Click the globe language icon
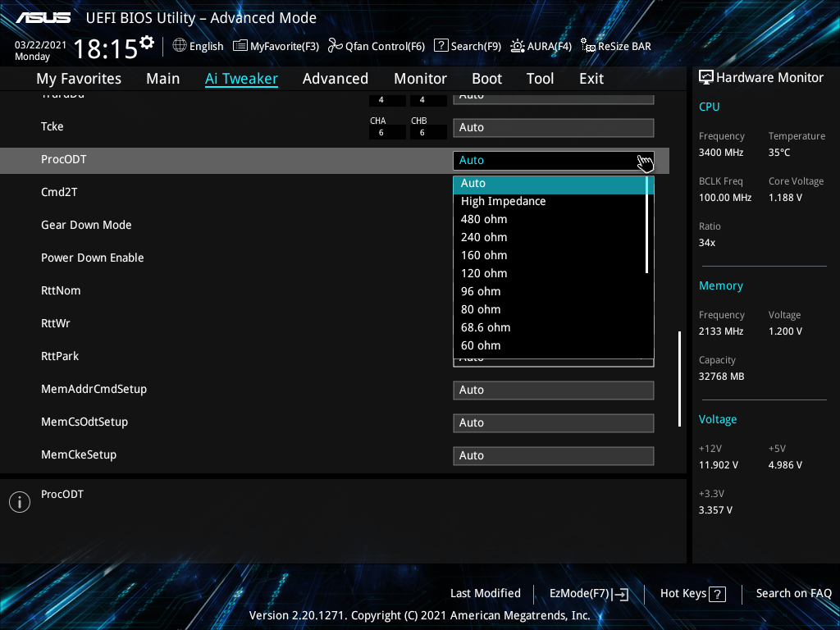The height and width of the screenshot is (630, 840). (x=180, y=46)
